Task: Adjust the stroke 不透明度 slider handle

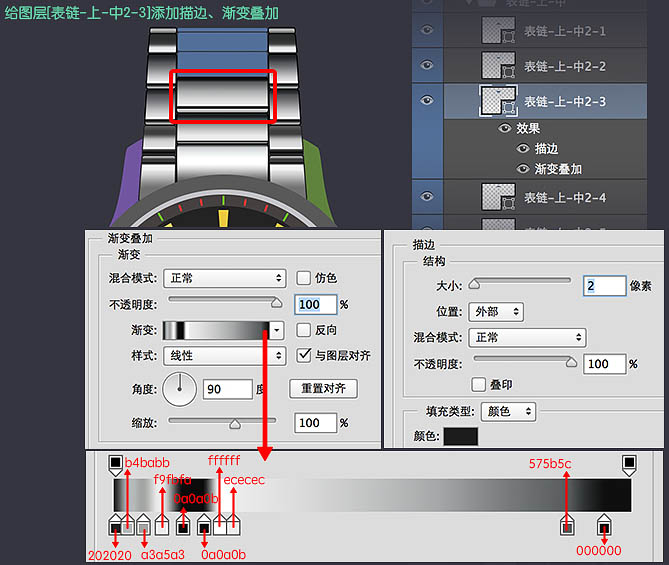Action: pyautogui.click(x=571, y=362)
